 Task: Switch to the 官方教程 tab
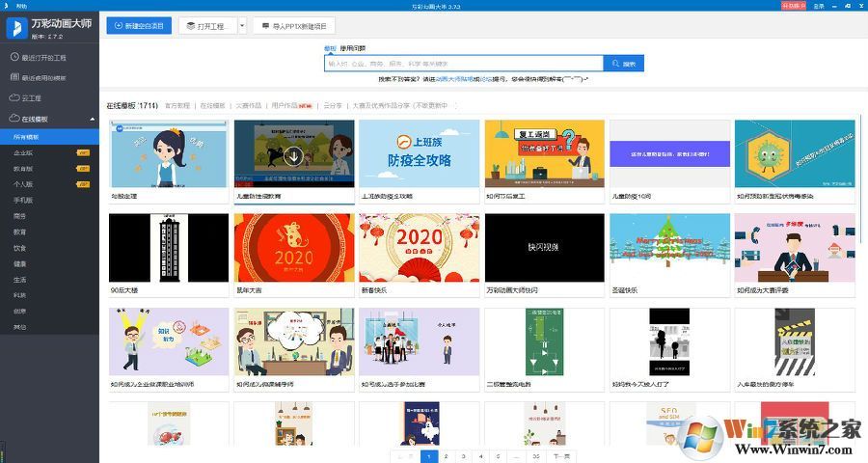pos(177,105)
